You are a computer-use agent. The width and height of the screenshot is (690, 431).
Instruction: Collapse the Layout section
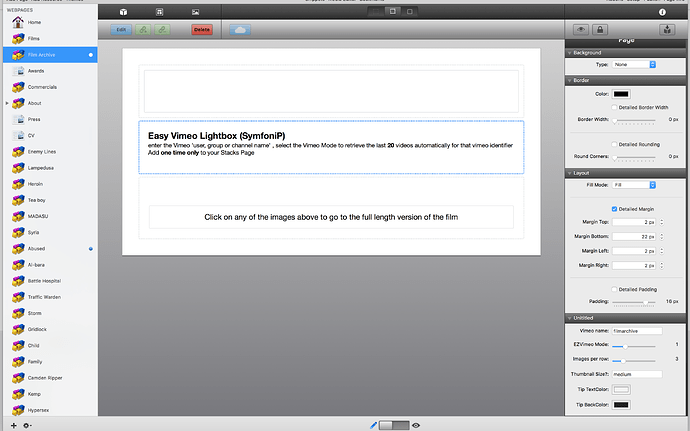point(569,173)
